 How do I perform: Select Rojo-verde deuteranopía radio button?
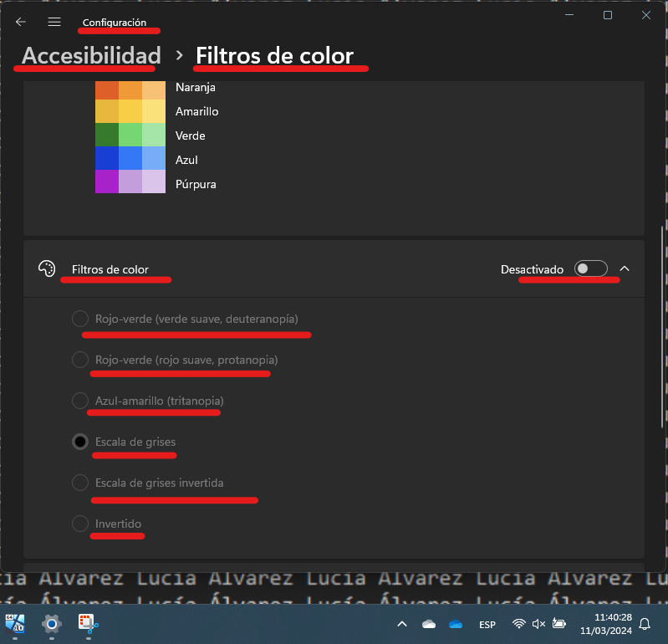click(80, 319)
